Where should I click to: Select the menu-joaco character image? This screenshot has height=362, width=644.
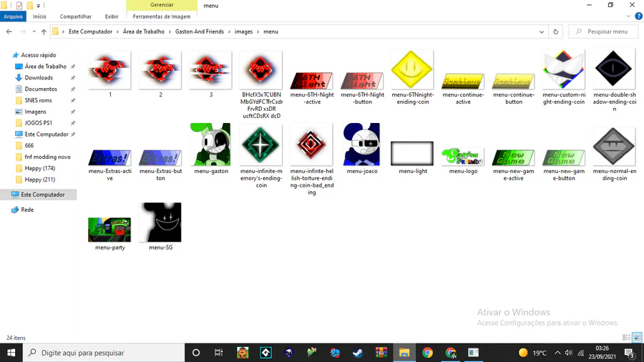[362, 145]
